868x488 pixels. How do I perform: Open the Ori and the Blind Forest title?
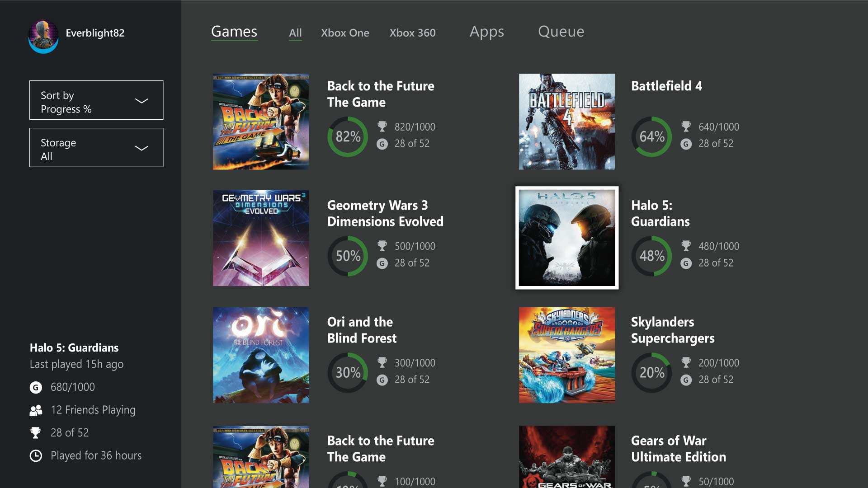(x=362, y=330)
